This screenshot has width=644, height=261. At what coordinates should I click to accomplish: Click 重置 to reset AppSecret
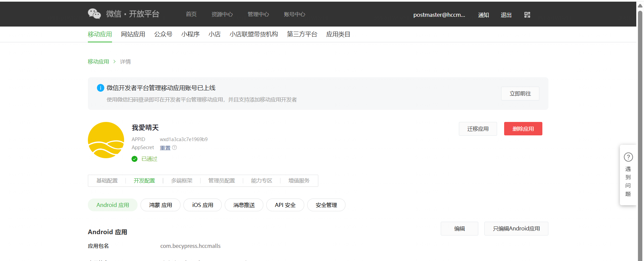pos(165,148)
